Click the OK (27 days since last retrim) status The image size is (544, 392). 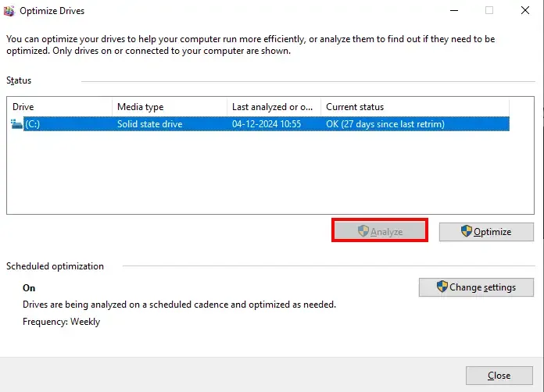tap(385, 124)
